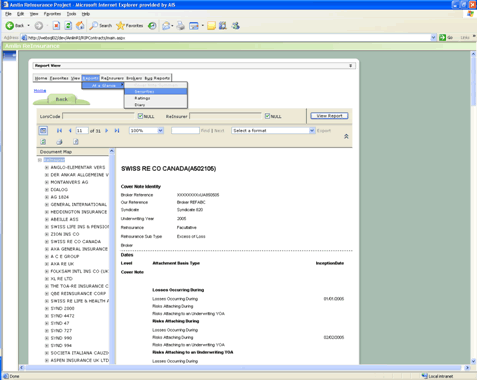Click the browser Forward arrow button
This screenshot has width=478, height=381.
point(39,26)
